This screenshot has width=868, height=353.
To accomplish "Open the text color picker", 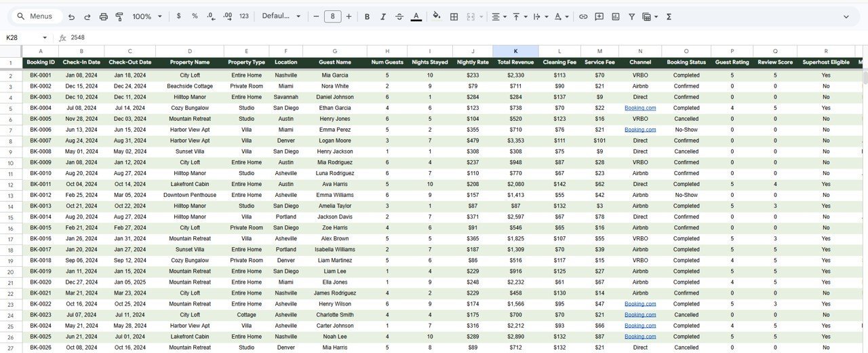I will click(x=416, y=16).
